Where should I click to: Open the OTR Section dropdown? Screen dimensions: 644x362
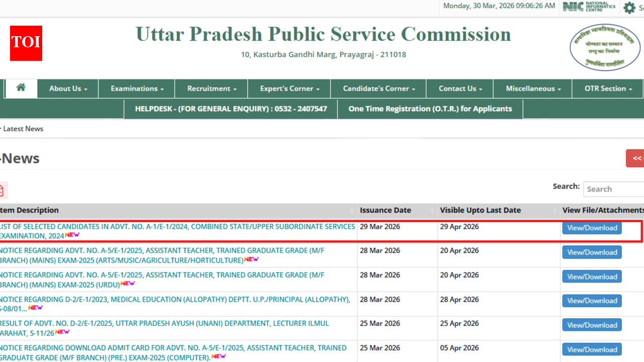tap(607, 88)
